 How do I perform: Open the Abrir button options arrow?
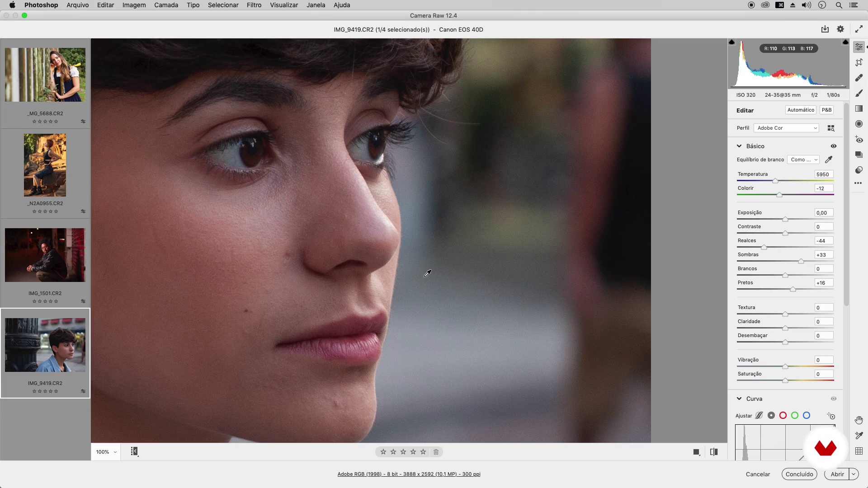[x=854, y=474]
